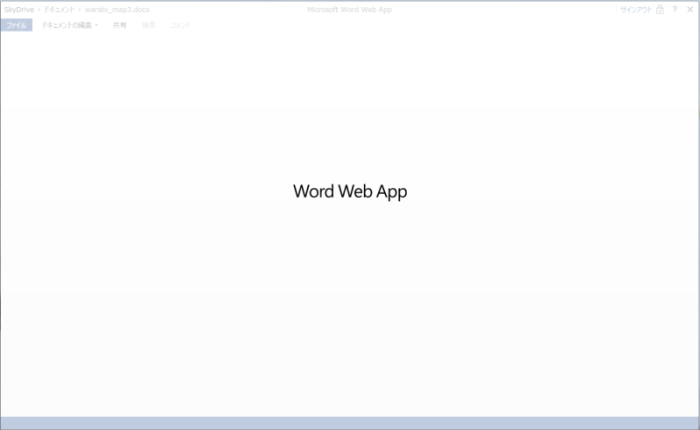Click the arrow separator before warabi_map3.docx
This screenshot has width=700, height=430.
coord(79,9)
